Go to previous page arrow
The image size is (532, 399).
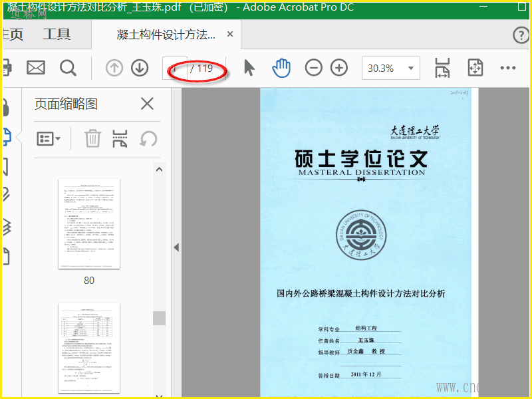(114, 68)
